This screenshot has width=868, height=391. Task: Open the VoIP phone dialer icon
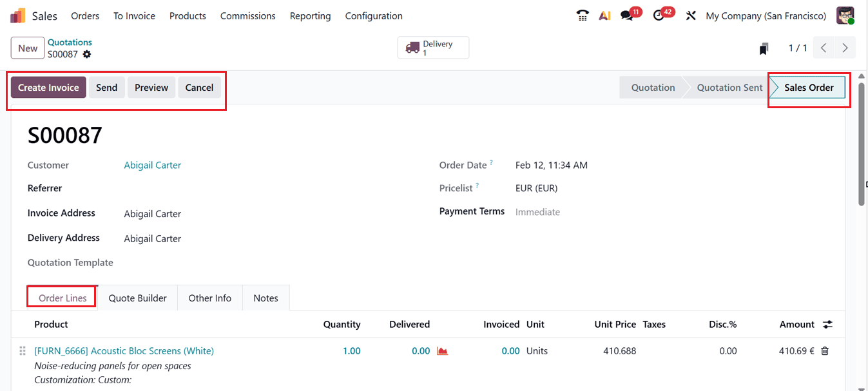(582, 15)
